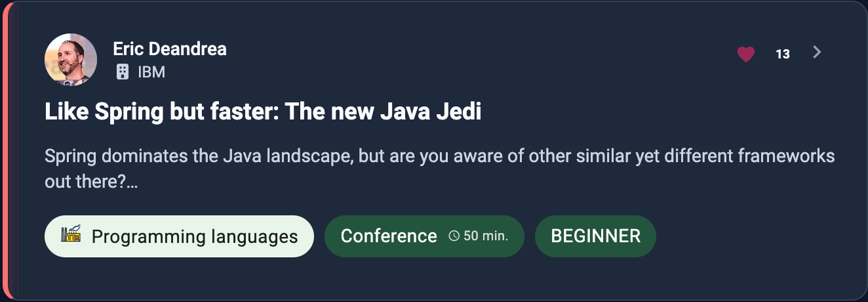Image resolution: width=868 pixels, height=302 pixels.
Task: Expand the description via trailing ellipsis
Action: click(132, 182)
